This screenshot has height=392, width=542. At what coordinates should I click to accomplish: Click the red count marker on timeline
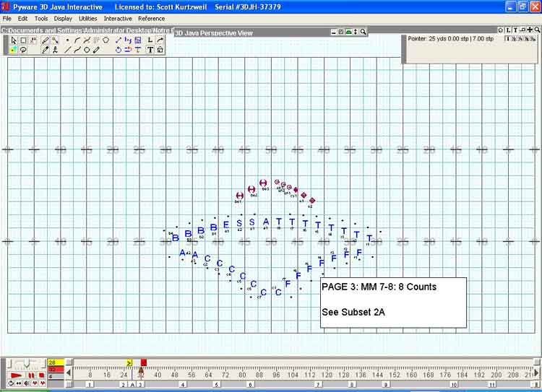point(143,362)
